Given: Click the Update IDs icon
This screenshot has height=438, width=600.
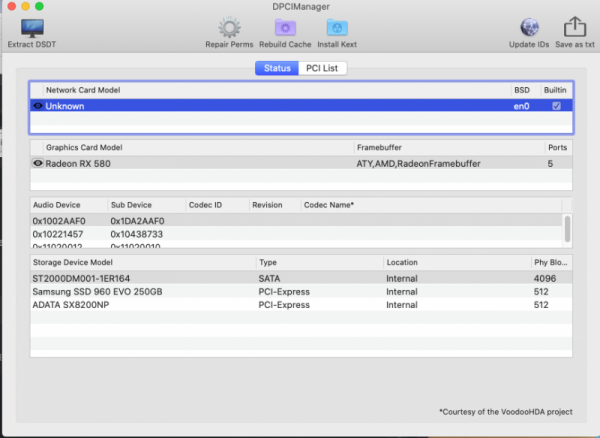Looking at the screenshot, I should tap(530, 28).
